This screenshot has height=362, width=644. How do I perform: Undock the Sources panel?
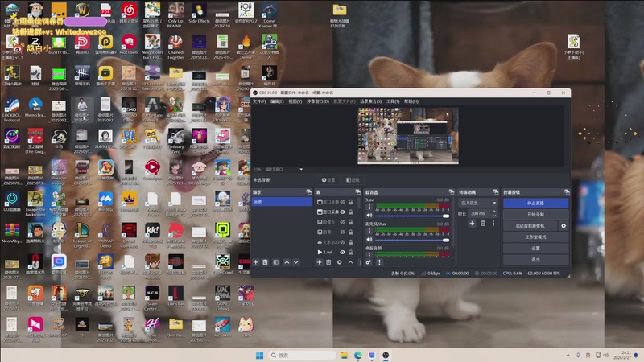[357, 192]
